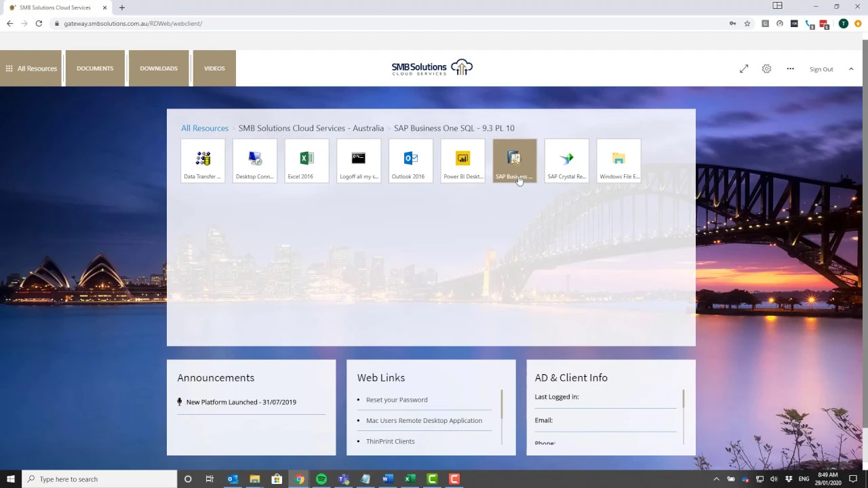Close the SMB Solutions Cloud Services tab

pos(104,7)
